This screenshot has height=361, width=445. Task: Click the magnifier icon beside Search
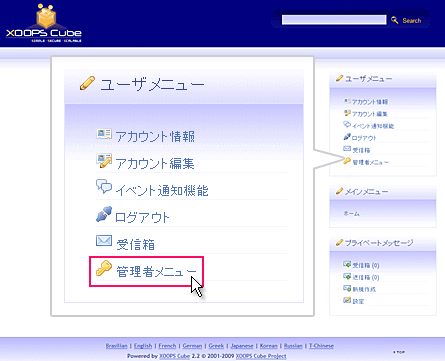394,20
